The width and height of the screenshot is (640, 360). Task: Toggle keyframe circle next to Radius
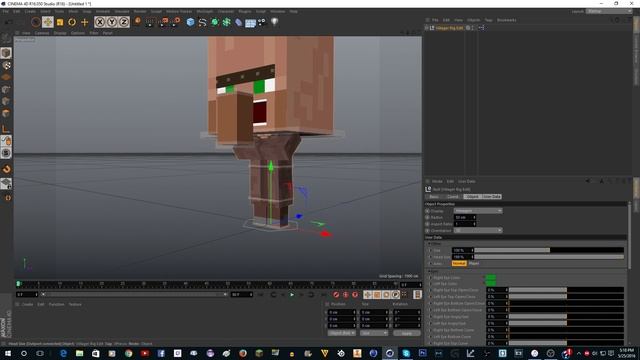427,218
